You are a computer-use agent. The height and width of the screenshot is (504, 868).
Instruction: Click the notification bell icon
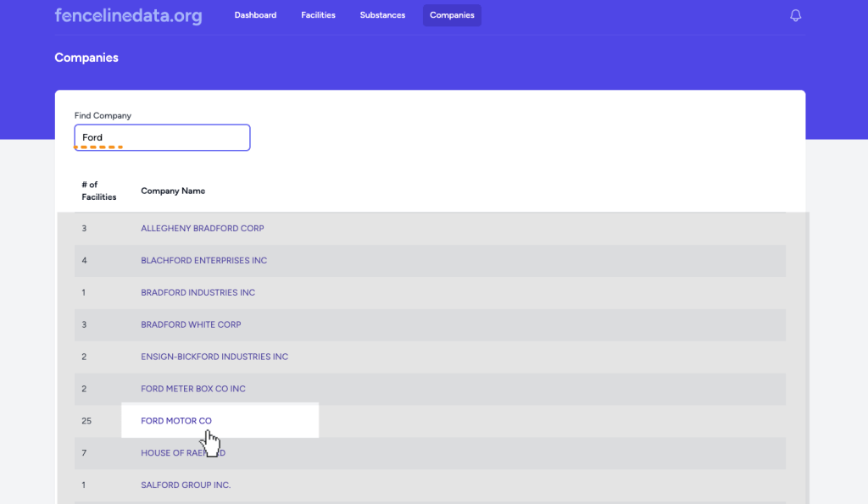point(795,15)
